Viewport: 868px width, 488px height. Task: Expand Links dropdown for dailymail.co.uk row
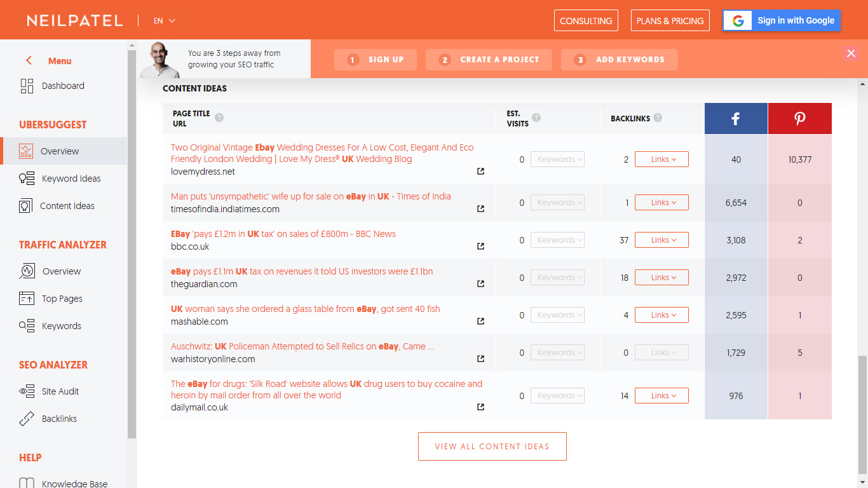click(661, 396)
